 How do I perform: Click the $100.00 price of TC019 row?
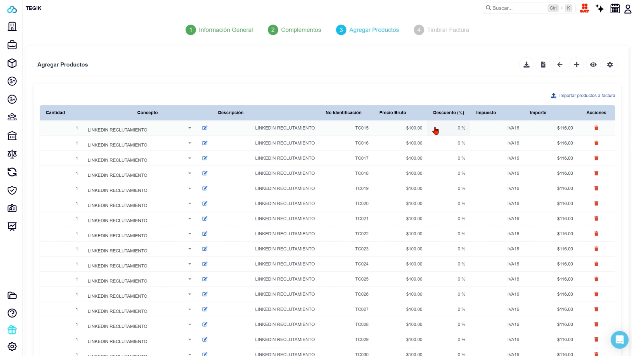pyautogui.click(x=414, y=188)
